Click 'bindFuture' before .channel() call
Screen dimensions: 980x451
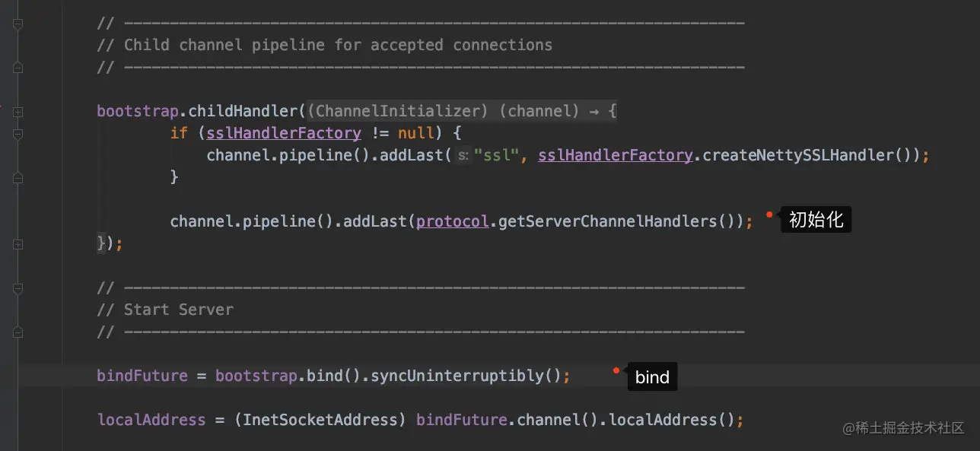462,420
